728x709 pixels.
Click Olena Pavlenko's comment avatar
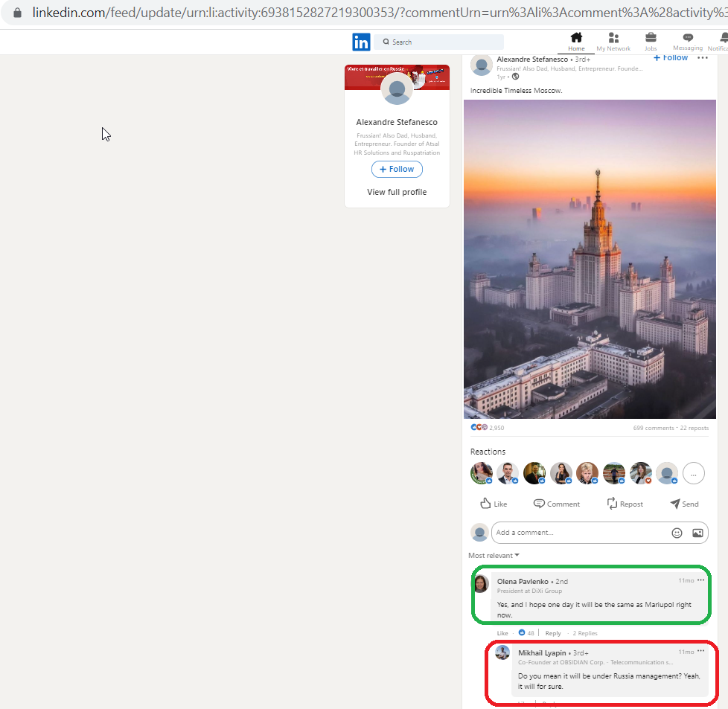(x=481, y=584)
